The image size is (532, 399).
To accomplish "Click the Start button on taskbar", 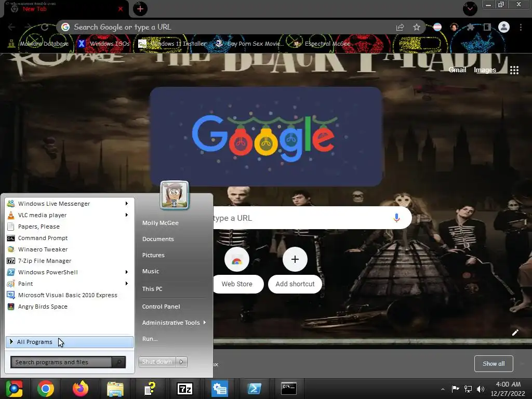I will [14, 389].
